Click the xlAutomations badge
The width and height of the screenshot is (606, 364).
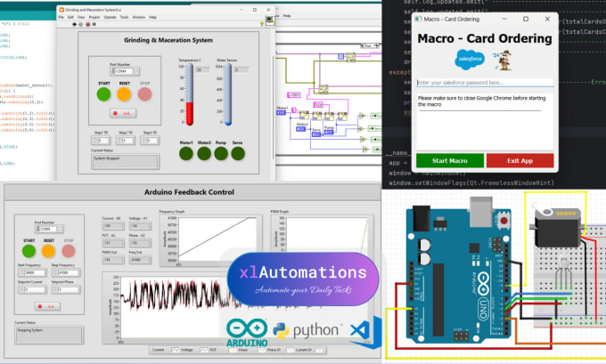click(x=303, y=279)
